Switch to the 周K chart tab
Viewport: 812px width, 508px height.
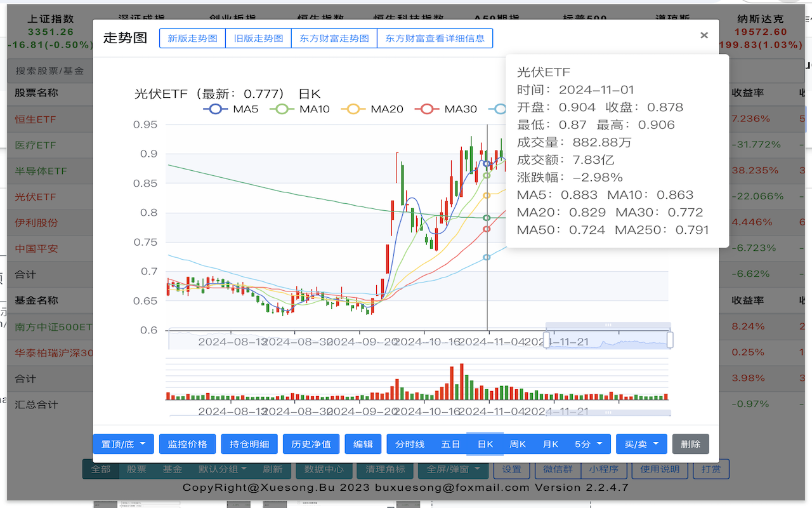[518, 444]
